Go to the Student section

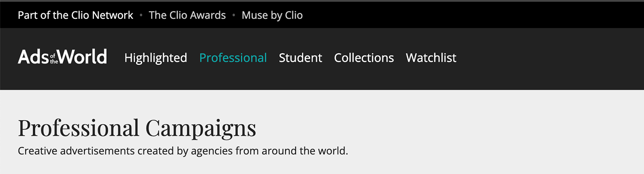pyautogui.click(x=300, y=58)
